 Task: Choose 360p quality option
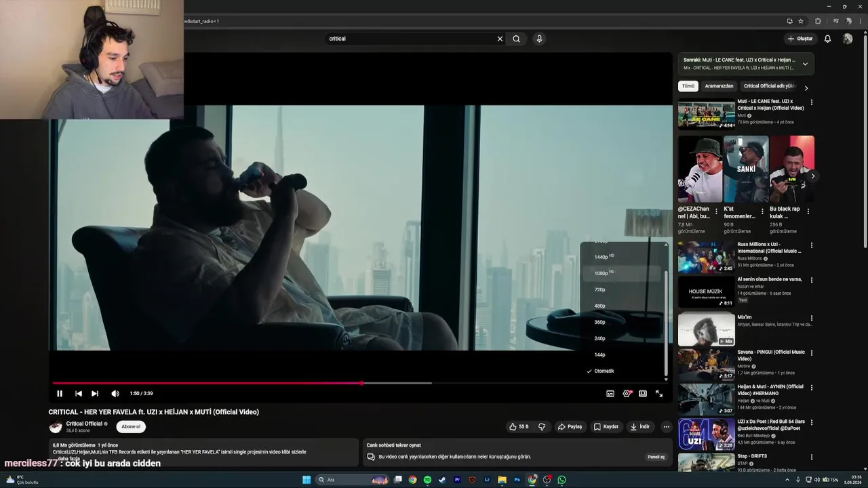[622, 322]
